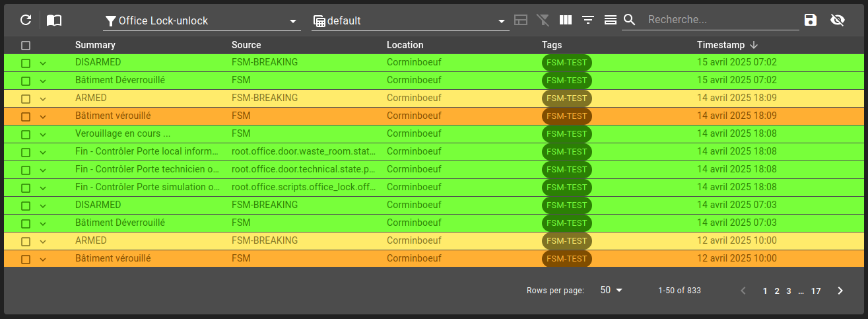
Task: Check the Porte local inform... row checkbox
Action: click(26, 152)
